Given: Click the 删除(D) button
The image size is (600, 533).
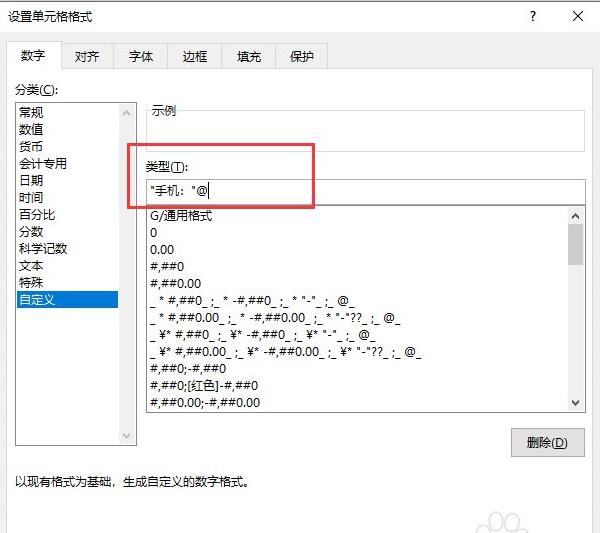Looking at the screenshot, I should click(x=548, y=443).
